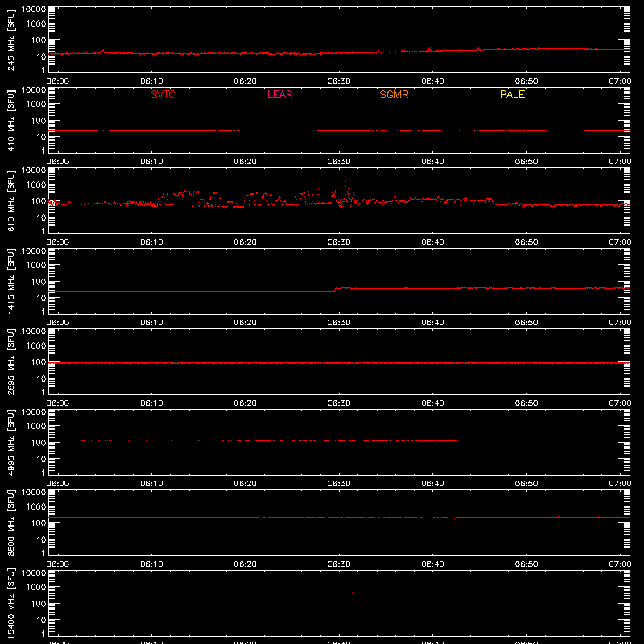
Task: Click the 100 y-axis value on the 2695 MHz plot
Action: (x=39, y=362)
